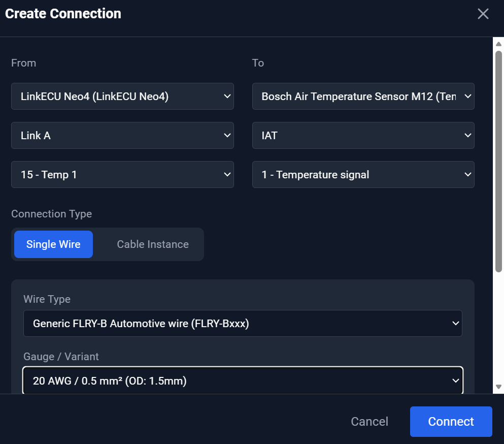The width and height of the screenshot is (504, 444).
Task: Click the Connection Type label
Action: [x=51, y=214]
